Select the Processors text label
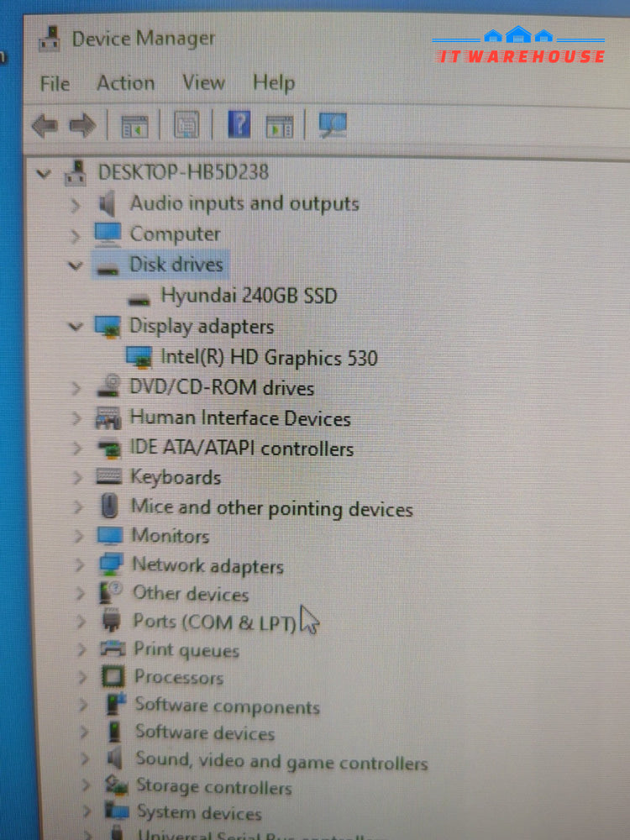Image resolution: width=630 pixels, height=840 pixels. pos(179,677)
